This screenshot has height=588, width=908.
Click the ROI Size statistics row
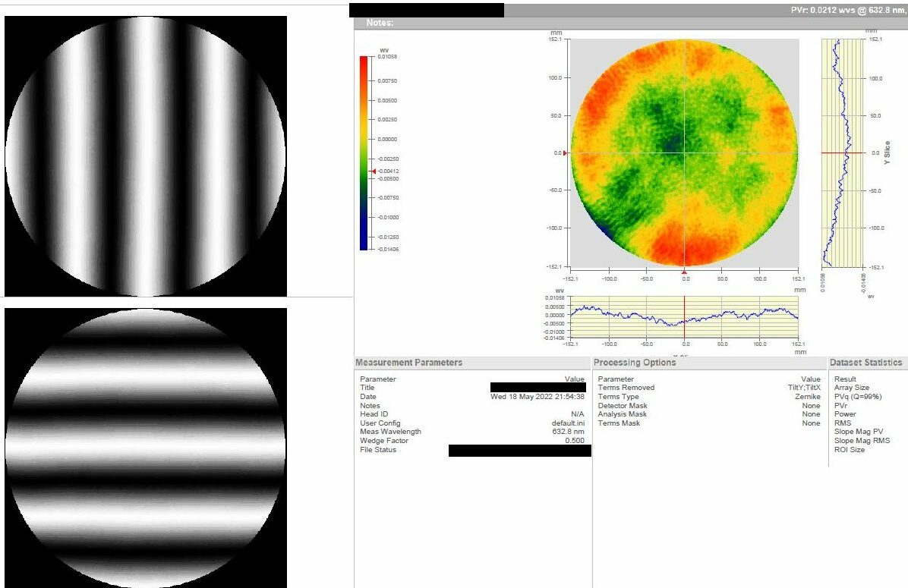pos(849,450)
